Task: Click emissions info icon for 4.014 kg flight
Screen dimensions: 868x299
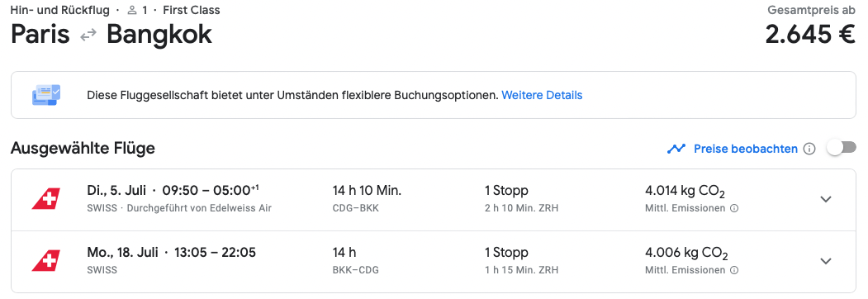Action: (734, 209)
